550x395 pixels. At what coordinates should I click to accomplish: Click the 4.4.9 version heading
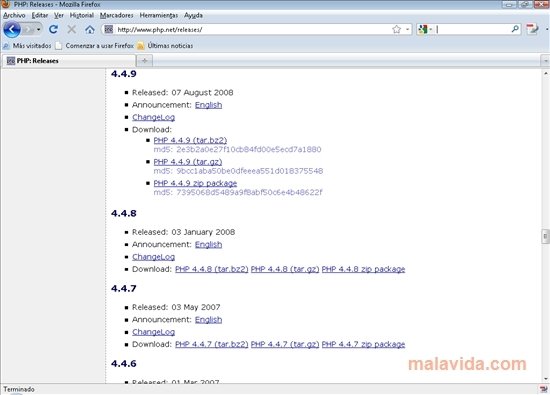[123, 74]
